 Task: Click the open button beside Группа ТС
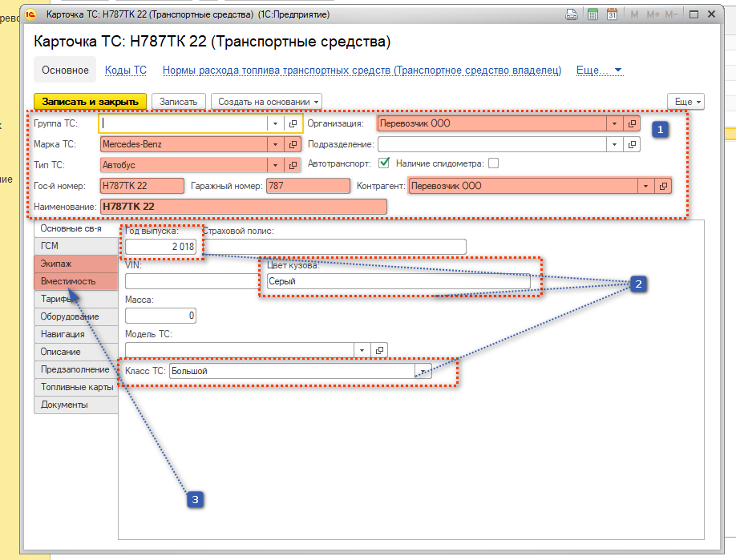[x=293, y=124]
